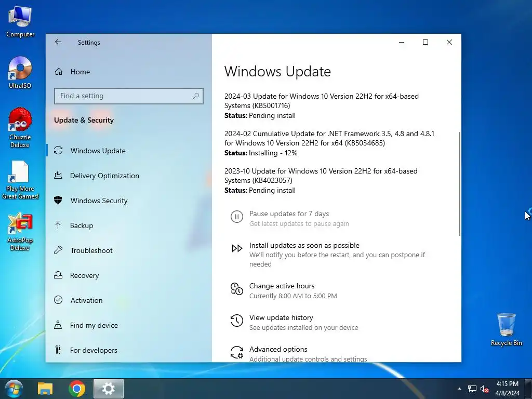Click the magnifier icon in search box
This screenshot has width=532, height=399.
tap(196, 96)
